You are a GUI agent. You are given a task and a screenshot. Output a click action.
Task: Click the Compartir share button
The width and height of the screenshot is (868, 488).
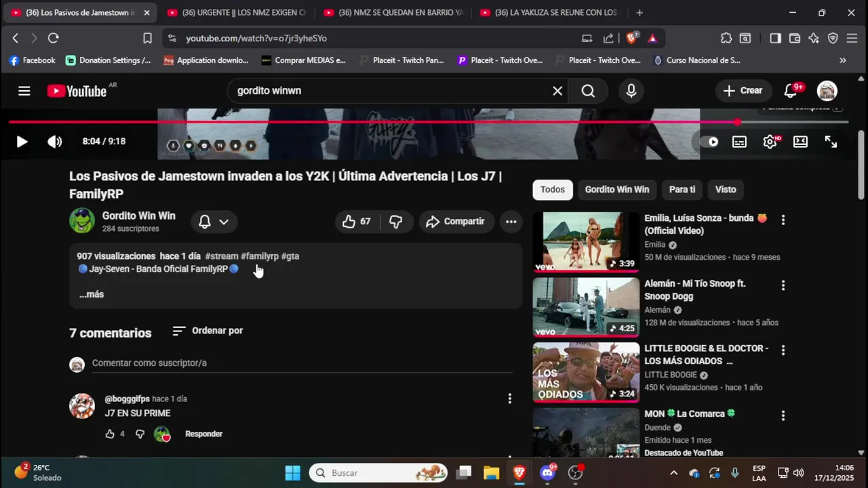pyautogui.click(x=456, y=222)
